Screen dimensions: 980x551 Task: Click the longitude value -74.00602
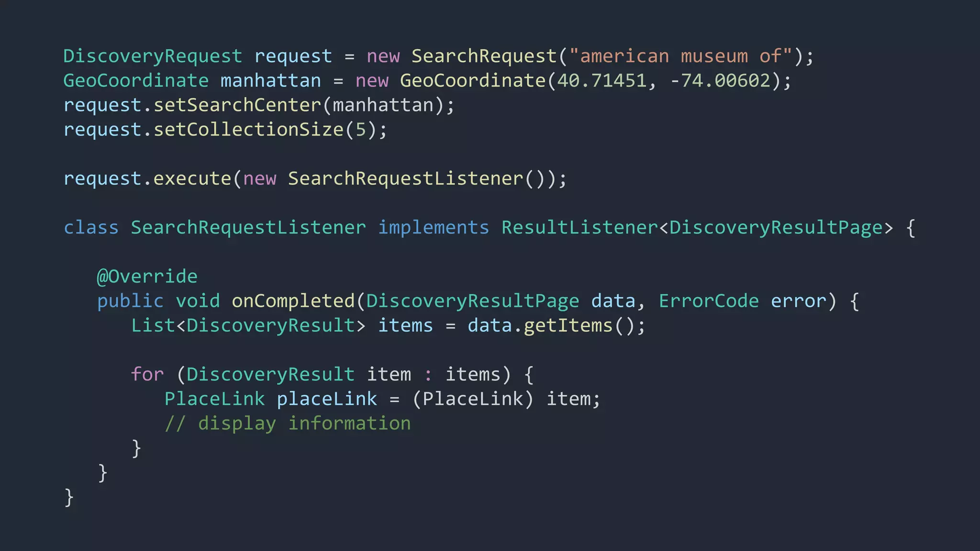[x=720, y=81]
